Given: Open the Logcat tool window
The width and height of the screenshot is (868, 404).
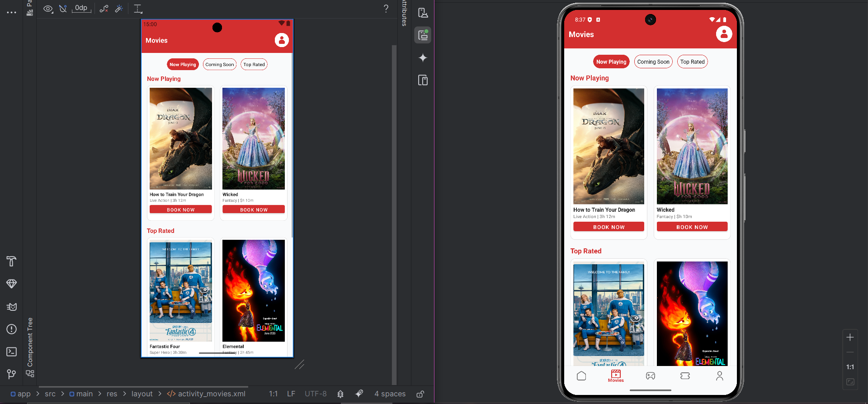Looking at the screenshot, I should (12, 306).
